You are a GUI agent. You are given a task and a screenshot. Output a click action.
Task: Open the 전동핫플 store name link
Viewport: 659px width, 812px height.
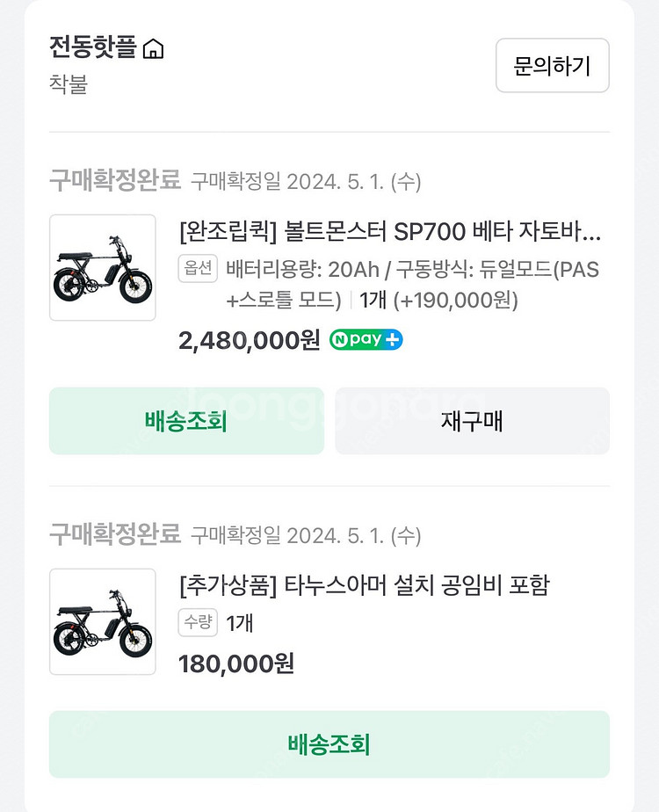[x=93, y=47]
